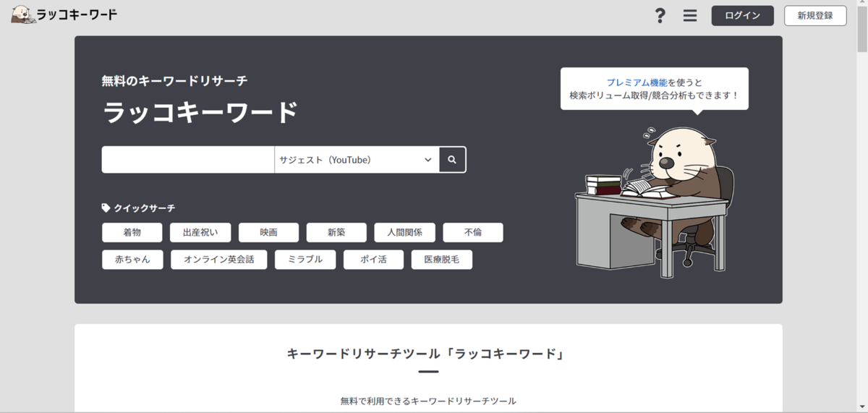
Task: Choose the ポイ活 quick search tag
Action: click(373, 260)
